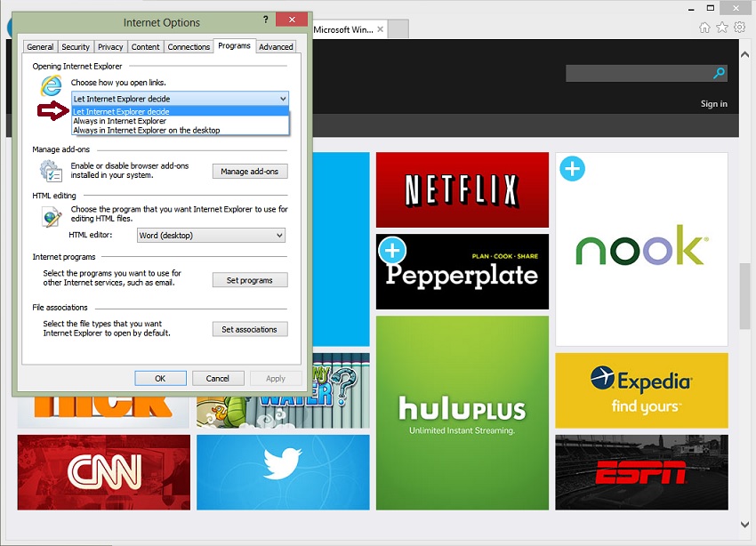The height and width of the screenshot is (546, 756).
Task: Click the plus badge on nook tile
Action: pyautogui.click(x=572, y=169)
